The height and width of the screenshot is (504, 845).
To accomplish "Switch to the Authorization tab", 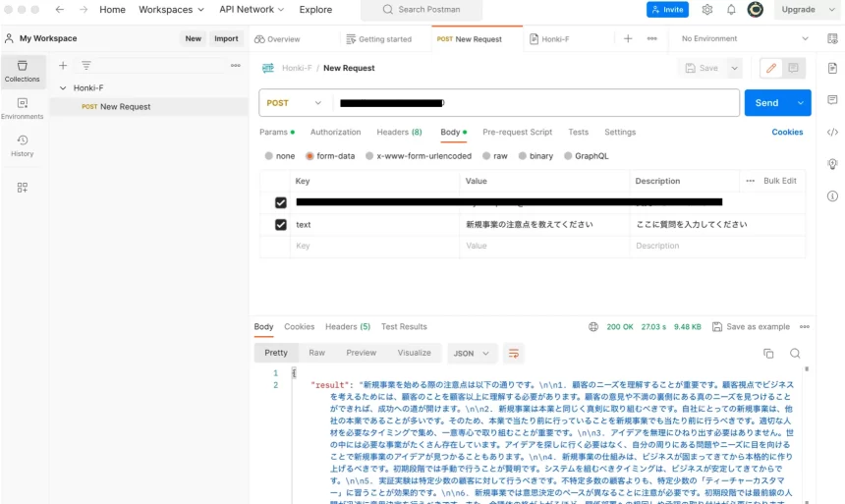I will (335, 132).
